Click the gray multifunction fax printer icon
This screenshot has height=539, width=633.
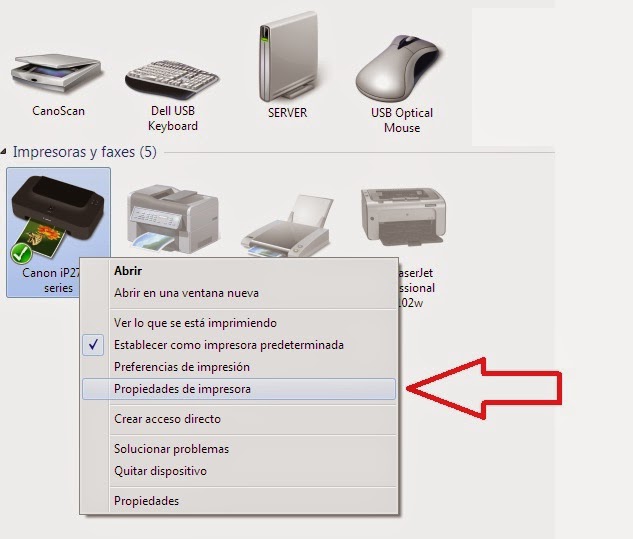tap(173, 220)
